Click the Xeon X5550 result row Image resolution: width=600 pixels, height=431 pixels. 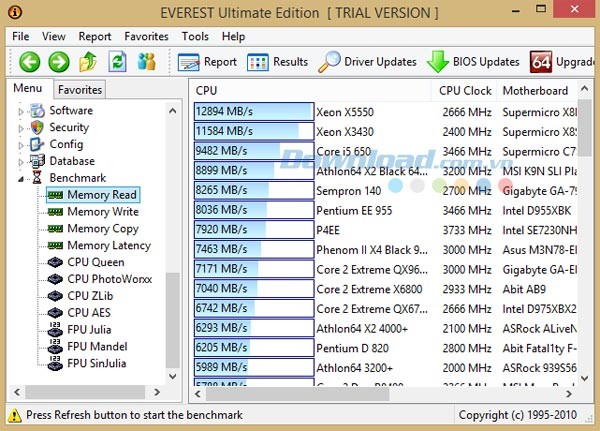pos(344,112)
